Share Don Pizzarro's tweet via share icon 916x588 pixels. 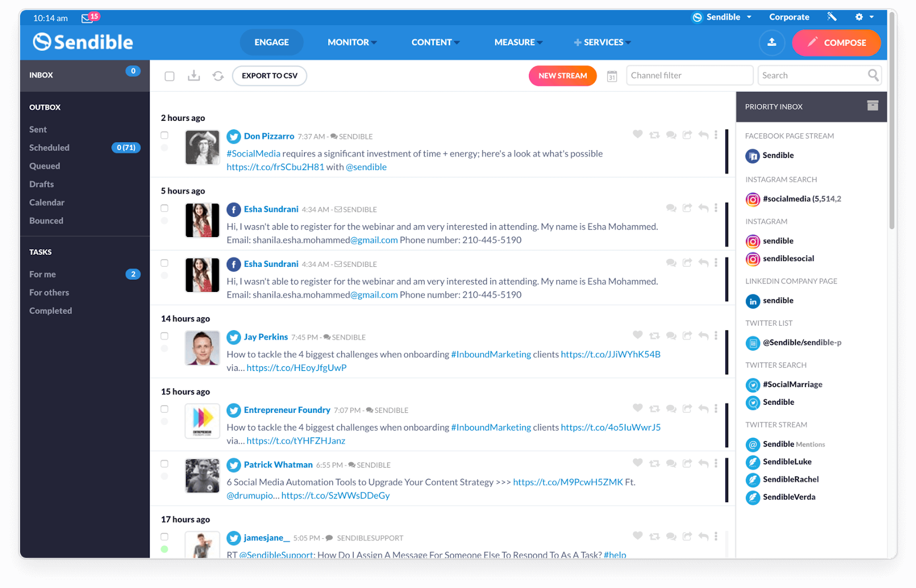(x=688, y=135)
